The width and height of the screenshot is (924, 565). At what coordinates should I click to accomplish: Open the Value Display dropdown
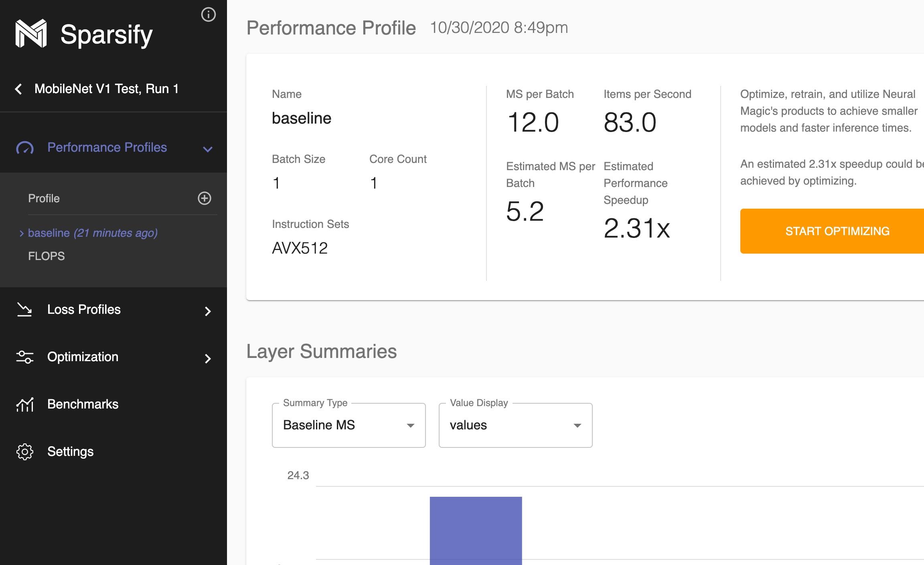515,425
